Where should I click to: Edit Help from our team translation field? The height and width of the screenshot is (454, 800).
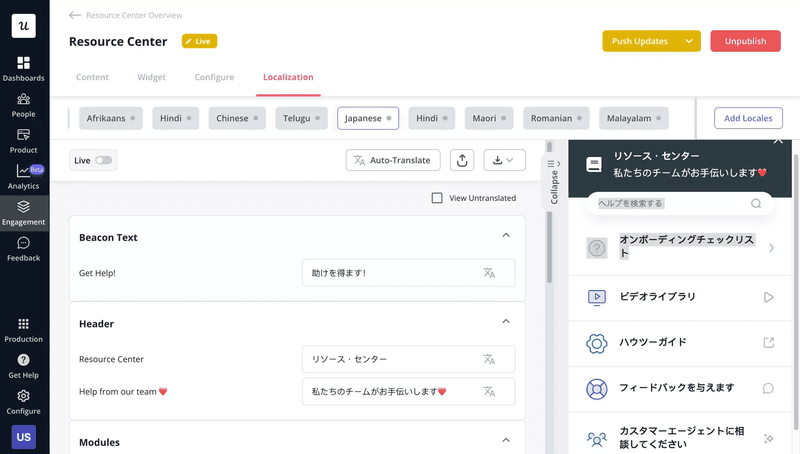409,392
